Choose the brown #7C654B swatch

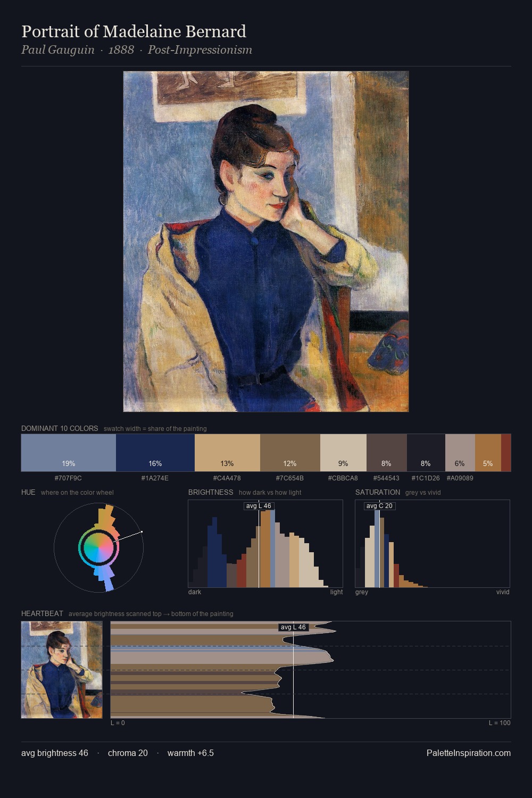click(290, 453)
